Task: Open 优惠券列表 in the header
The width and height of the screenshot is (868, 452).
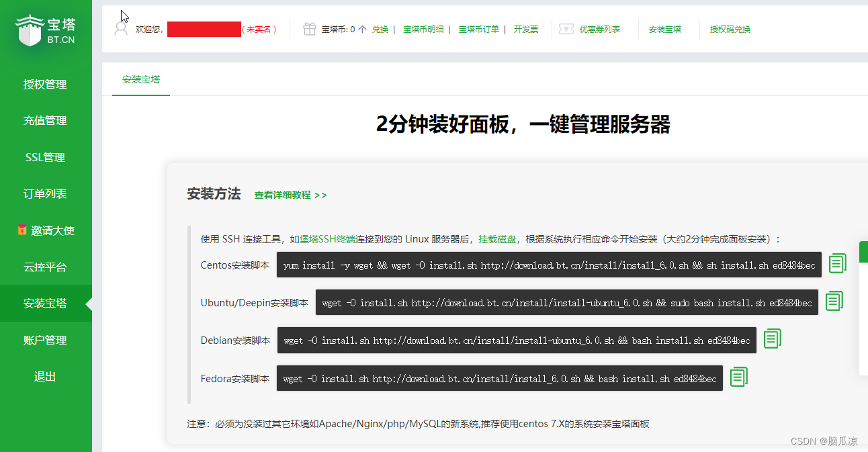Action: tap(600, 30)
